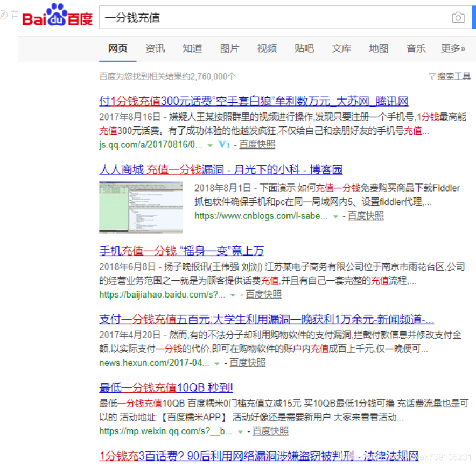Open result 人人商城 充值一分钱漏洞
Screen dimensions: 476x467
tap(221, 169)
